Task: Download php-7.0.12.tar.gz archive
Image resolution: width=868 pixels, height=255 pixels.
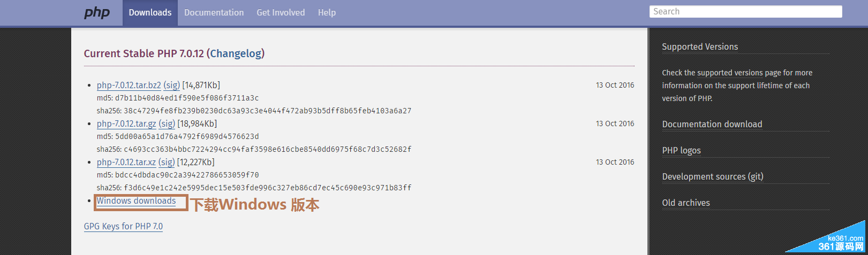Action: click(x=126, y=123)
